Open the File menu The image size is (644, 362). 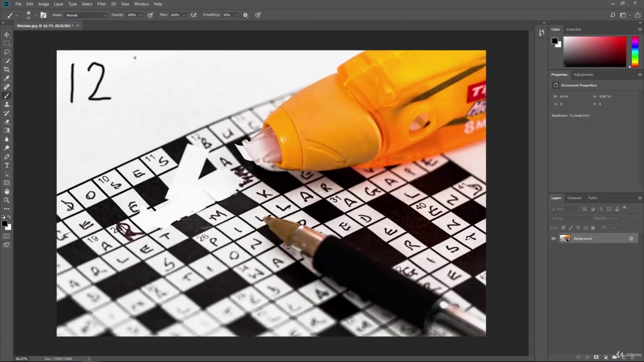[x=19, y=4]
